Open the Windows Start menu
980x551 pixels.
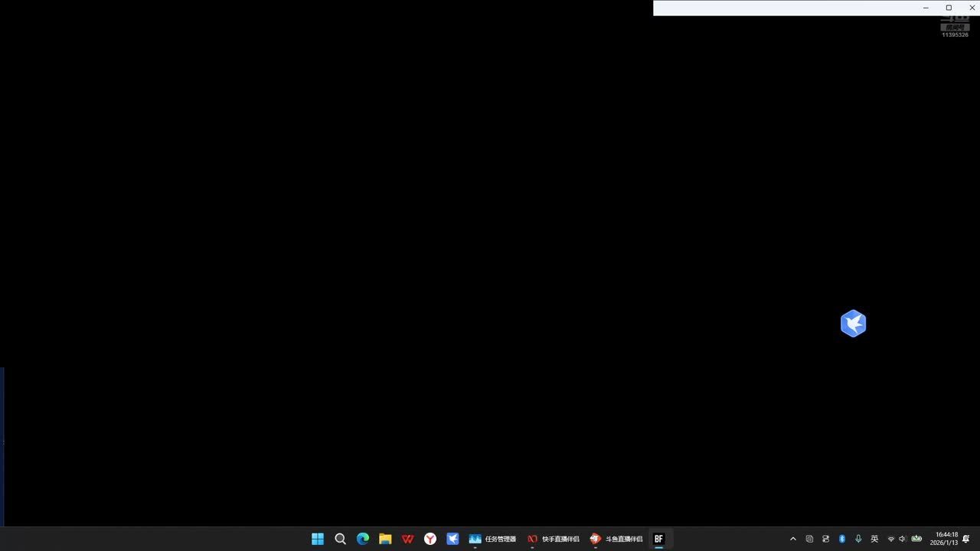(318, 539)
